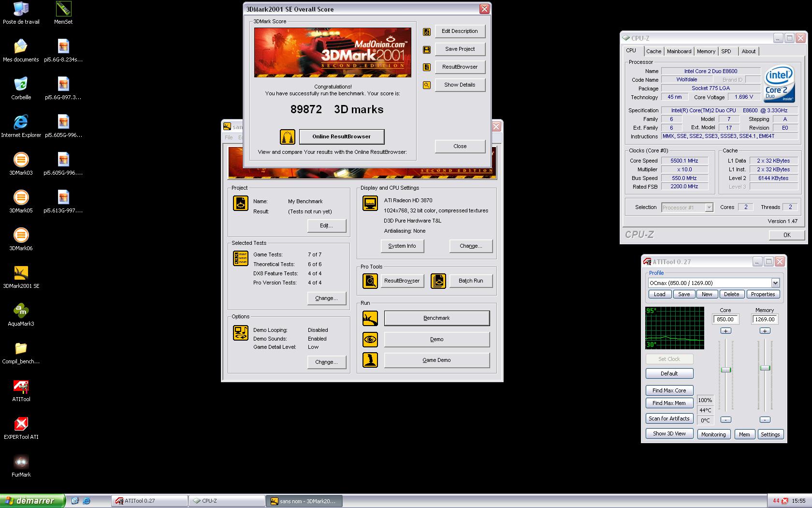
Task: Click the Edit Description icon
Action: point(426,31)
